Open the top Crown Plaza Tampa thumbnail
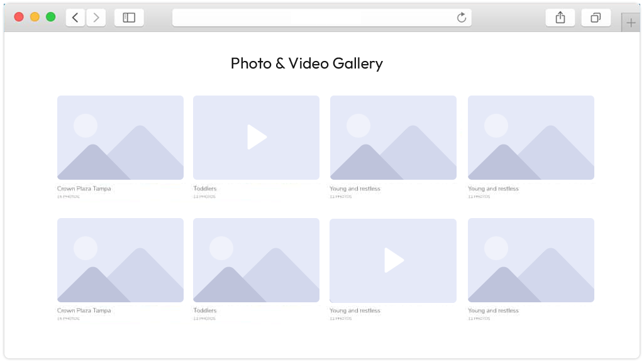 point(120,137)
